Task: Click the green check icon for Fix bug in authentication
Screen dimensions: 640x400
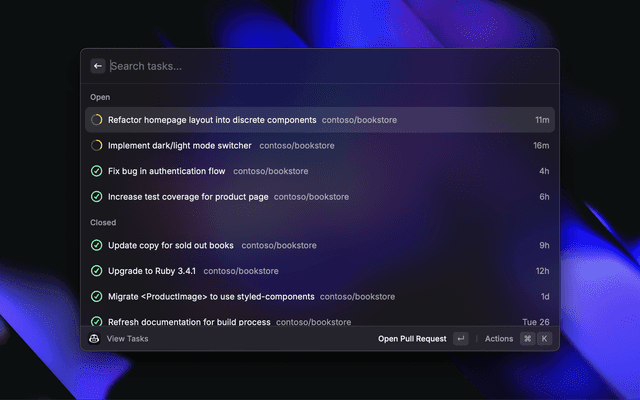Action: [97, 171]
